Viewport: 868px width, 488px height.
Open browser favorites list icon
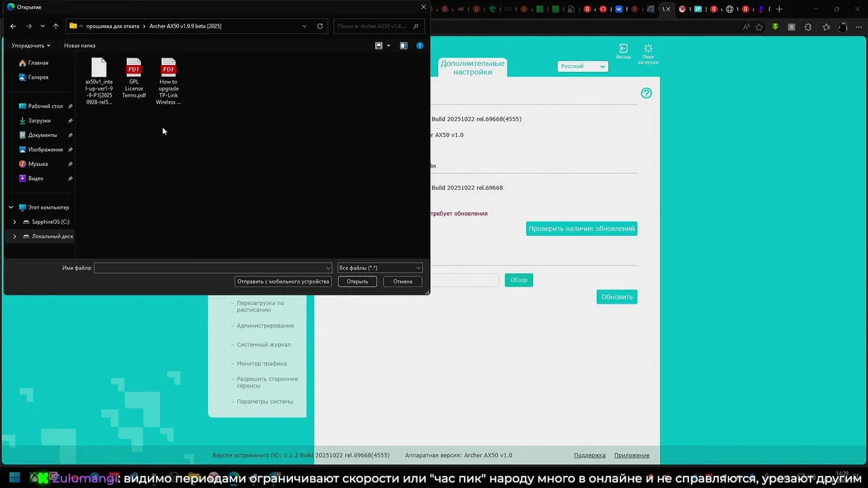tap(826, 27)
